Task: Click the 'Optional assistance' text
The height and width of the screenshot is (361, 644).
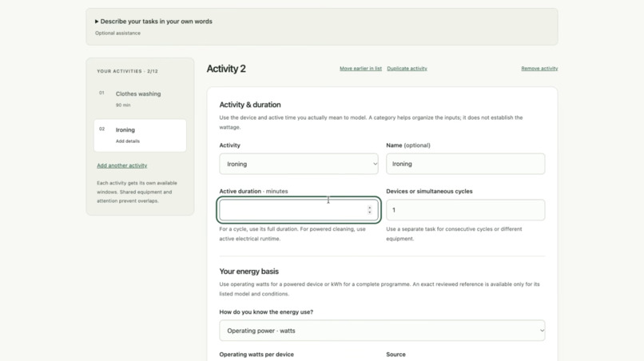Action: pos(118,34)
